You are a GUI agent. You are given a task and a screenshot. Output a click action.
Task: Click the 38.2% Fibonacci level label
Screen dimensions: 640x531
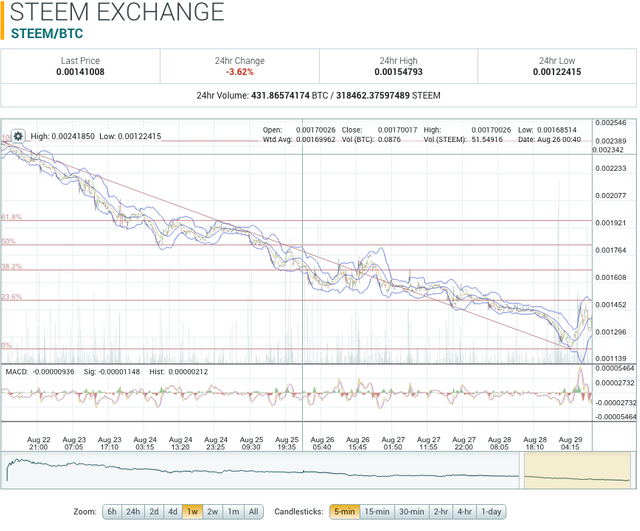(x=11, y=267)
